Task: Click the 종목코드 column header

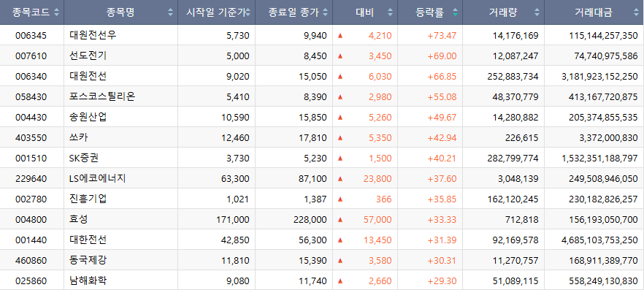Action: pos(32,12)
